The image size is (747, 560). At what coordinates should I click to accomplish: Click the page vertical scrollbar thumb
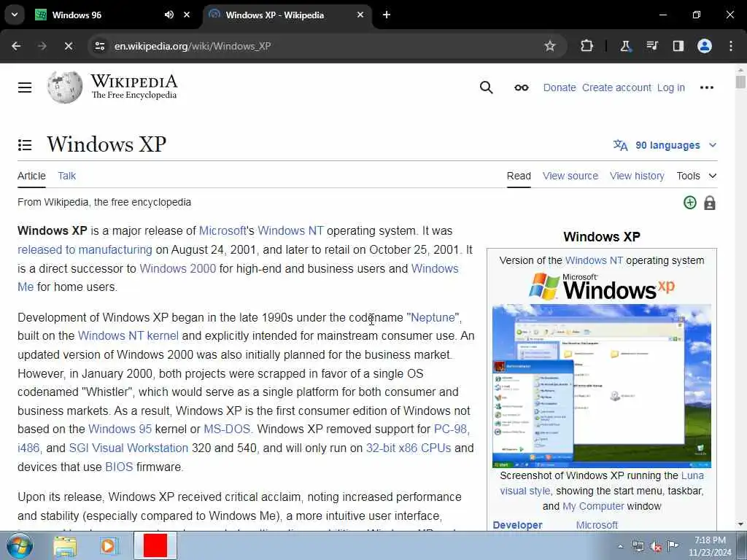tap(740, 82)
